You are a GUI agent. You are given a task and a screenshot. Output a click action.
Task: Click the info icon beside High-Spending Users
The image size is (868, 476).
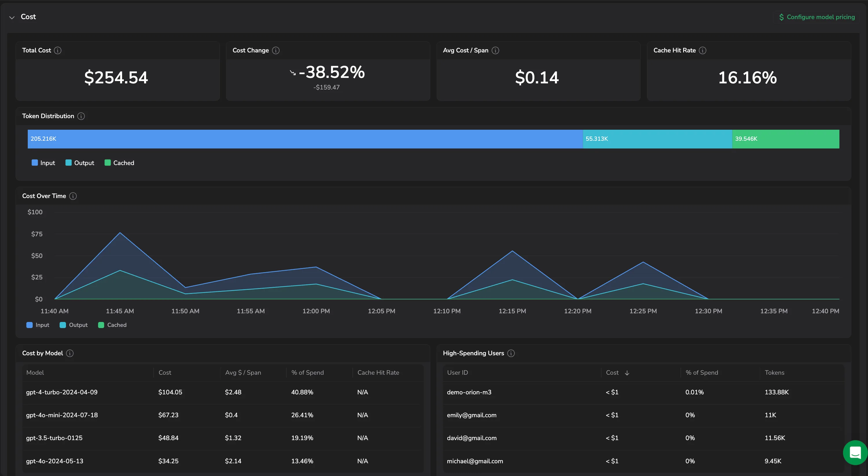(511, 353)
